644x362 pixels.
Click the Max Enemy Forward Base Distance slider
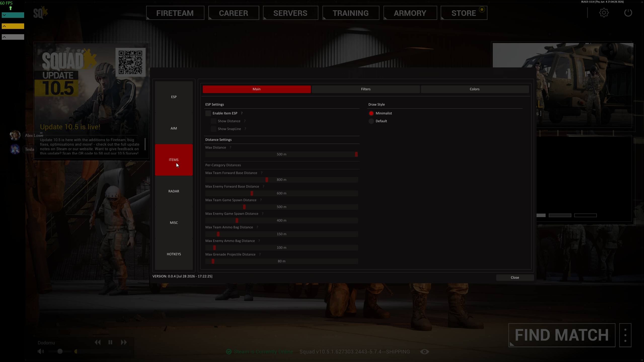pyautogui.click(x=282, y=193)
